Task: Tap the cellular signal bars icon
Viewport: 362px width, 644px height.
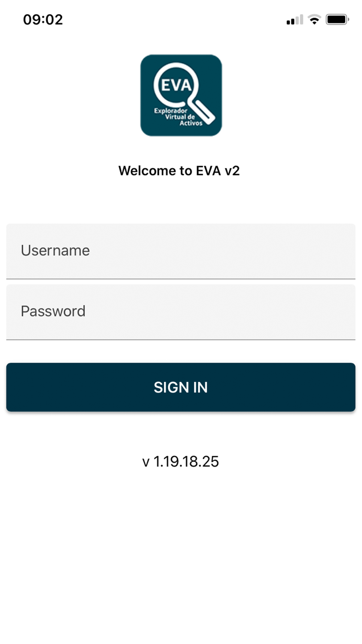Action: [295, 20]
